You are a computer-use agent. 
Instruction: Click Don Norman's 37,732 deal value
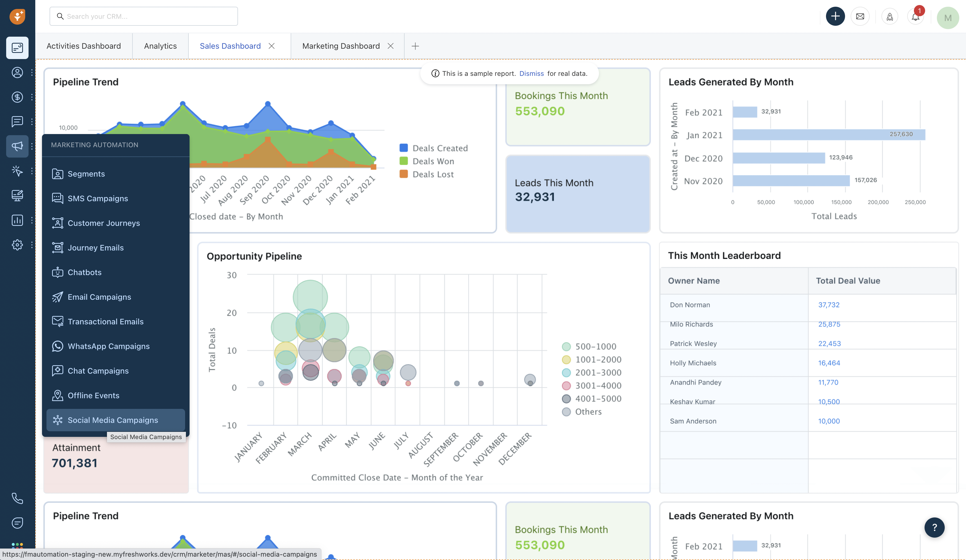(829, 305)
